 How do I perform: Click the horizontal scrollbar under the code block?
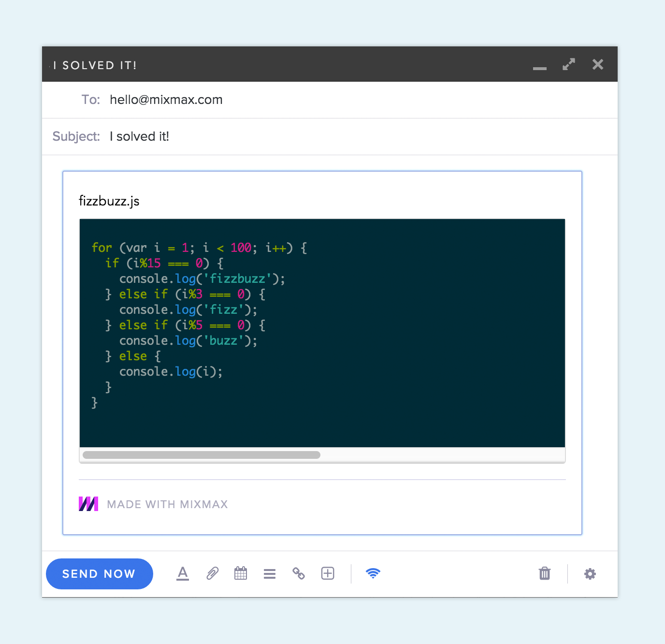202,455
